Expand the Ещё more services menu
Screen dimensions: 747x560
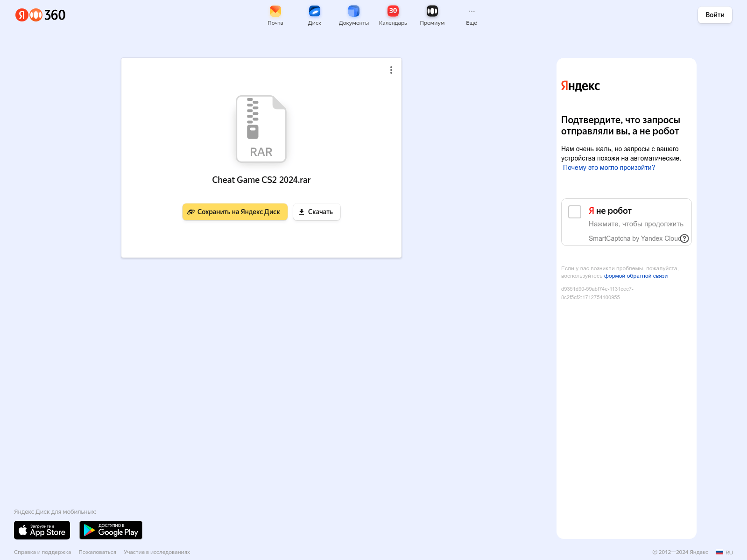click(x=472, y=15)
